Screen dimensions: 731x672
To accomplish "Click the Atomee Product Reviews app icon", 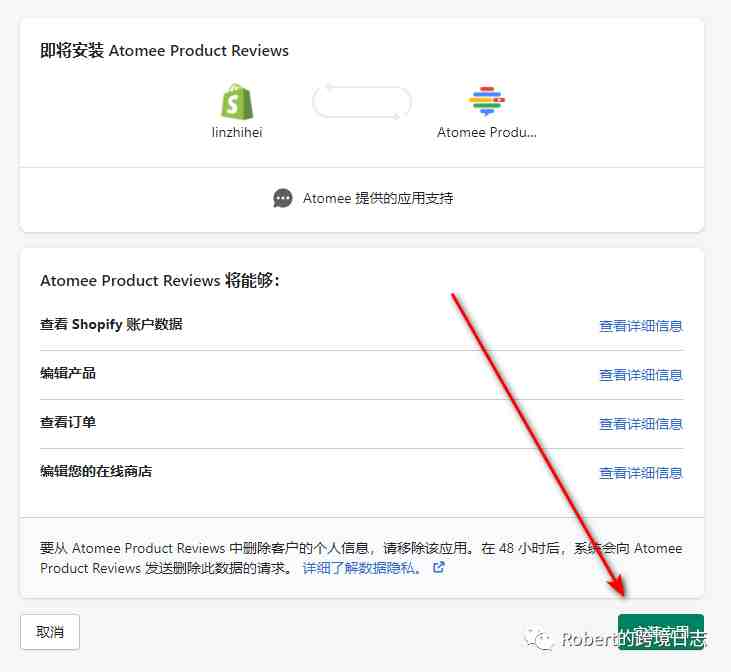I will coord(486,101).
